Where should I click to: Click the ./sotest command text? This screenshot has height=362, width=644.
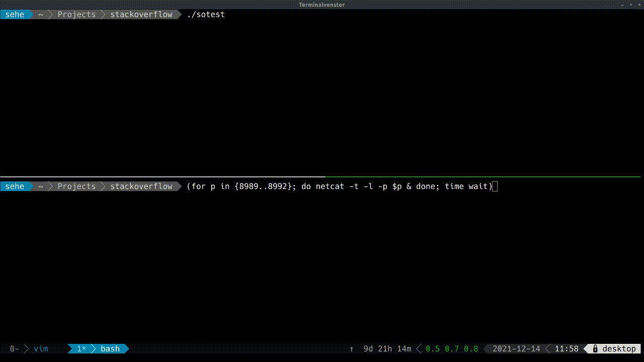pos(206,14)
